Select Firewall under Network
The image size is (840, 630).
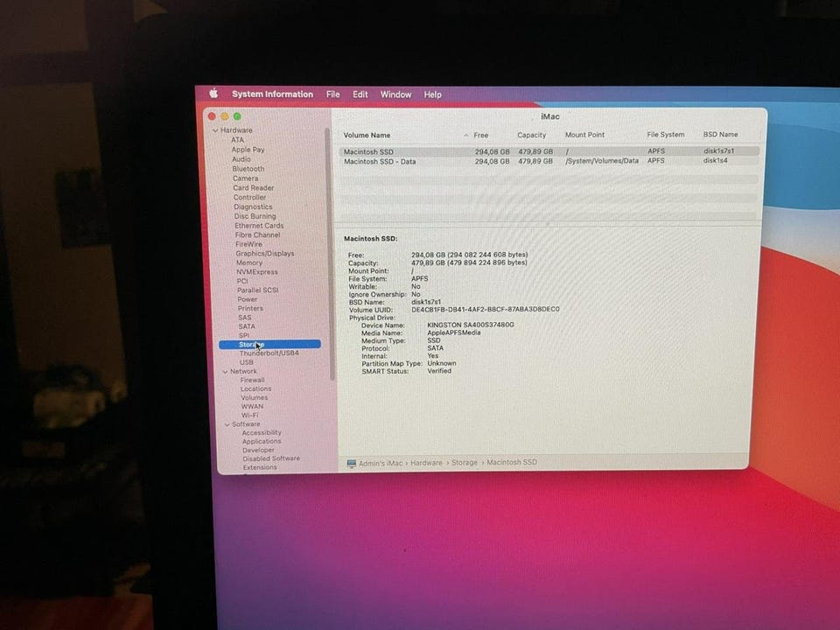coord(252,380)
